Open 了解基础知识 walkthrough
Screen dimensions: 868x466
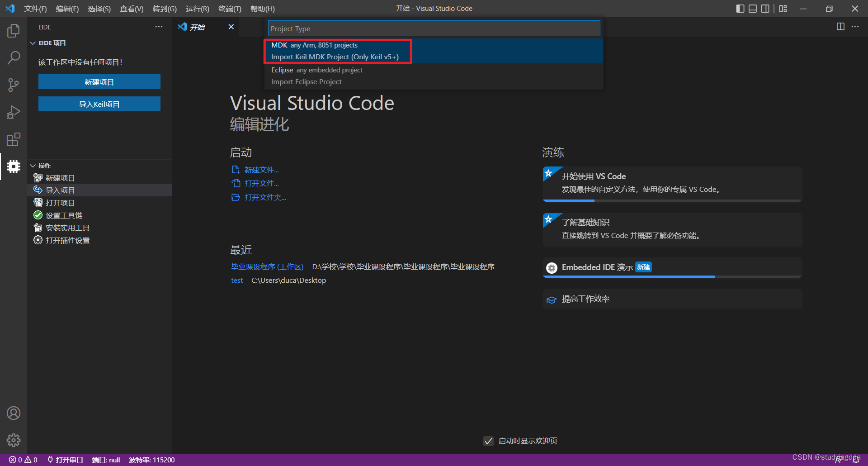(x=672, y=229)
